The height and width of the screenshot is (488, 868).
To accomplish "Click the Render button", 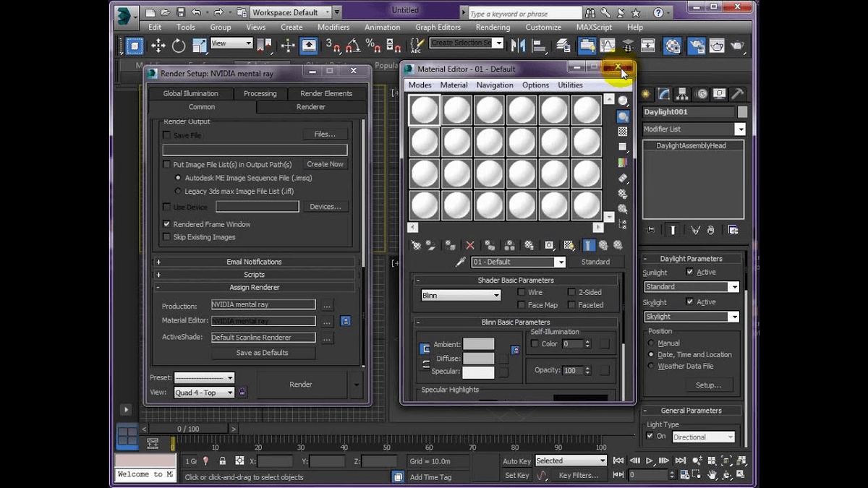I will pos(300,384).
